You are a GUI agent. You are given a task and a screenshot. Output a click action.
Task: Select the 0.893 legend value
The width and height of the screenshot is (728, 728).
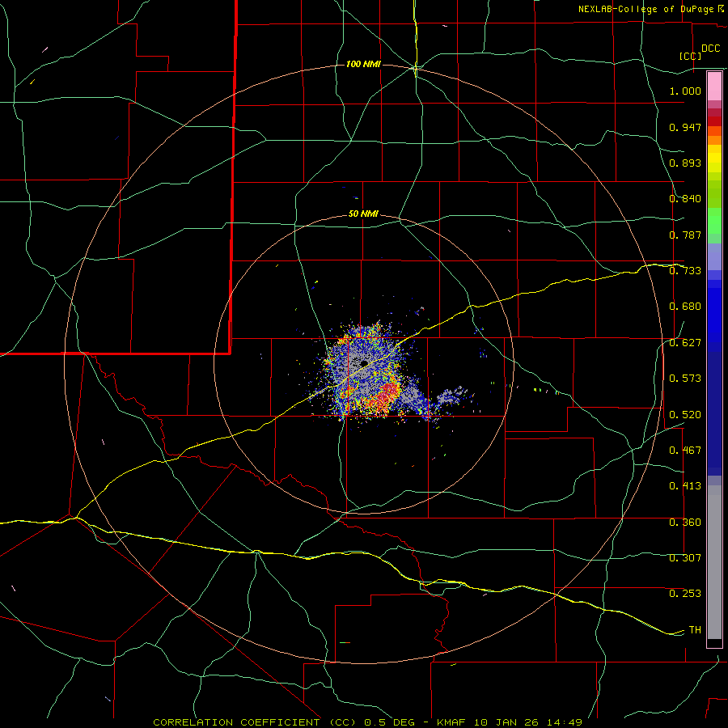coord(685,163)
